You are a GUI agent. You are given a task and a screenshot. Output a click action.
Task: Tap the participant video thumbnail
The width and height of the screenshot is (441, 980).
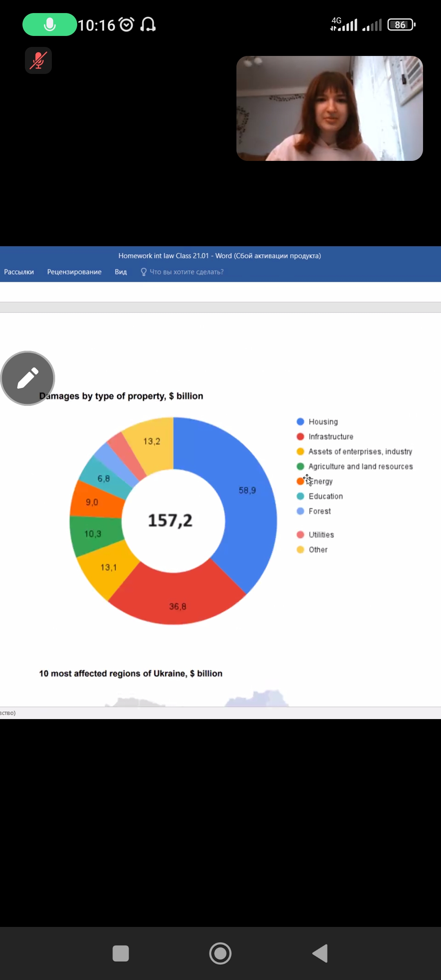330,109
